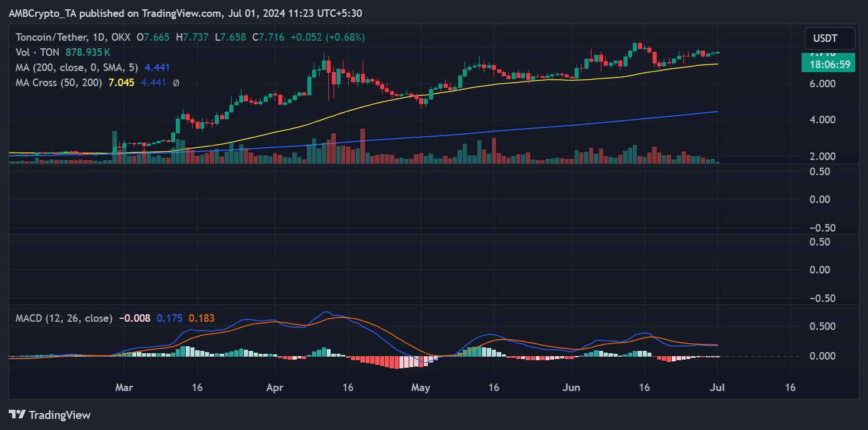
Task: Open the USDT currency selector
Action: tap(830, 38)
